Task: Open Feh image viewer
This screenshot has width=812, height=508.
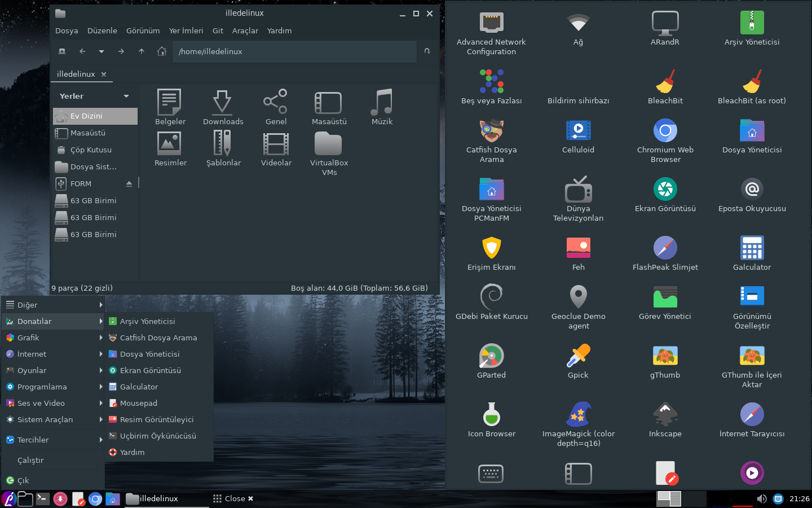Action: pos(578,254)
